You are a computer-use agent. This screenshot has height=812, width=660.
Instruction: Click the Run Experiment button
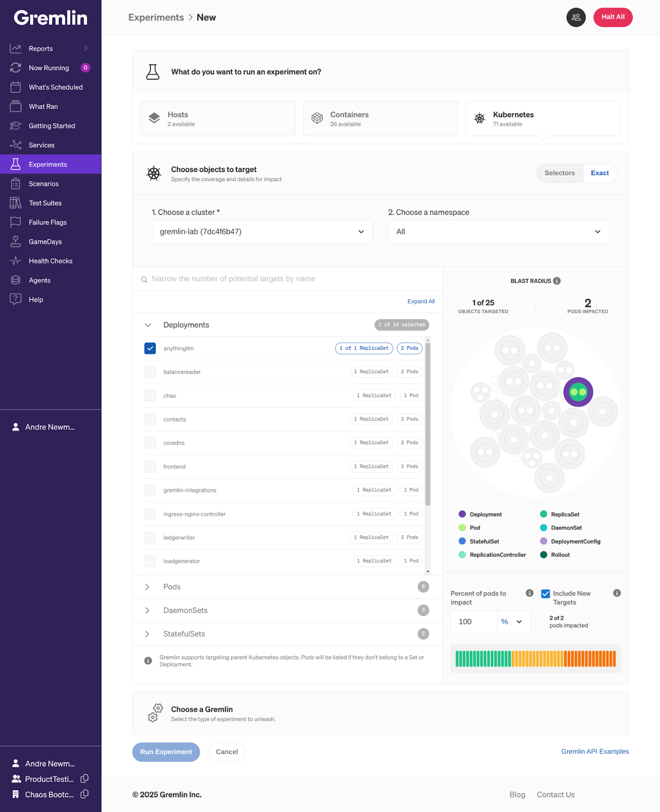coord(166,752)
